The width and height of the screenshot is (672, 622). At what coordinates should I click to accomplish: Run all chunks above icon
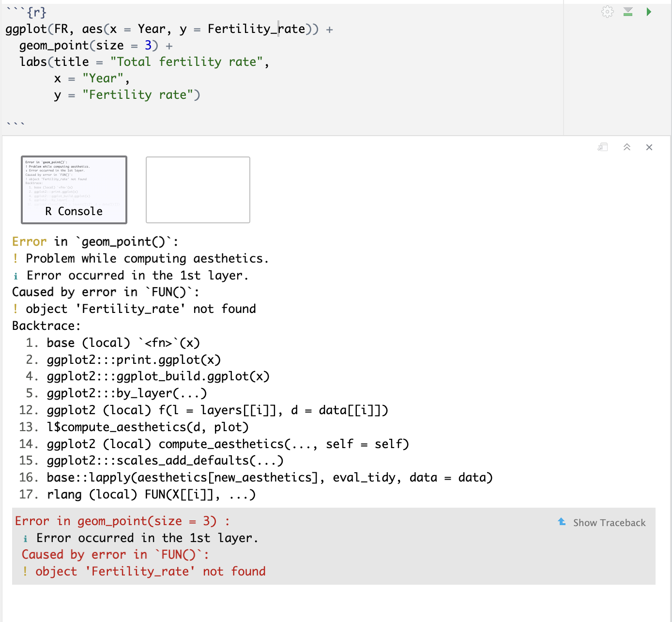point(628,12)
